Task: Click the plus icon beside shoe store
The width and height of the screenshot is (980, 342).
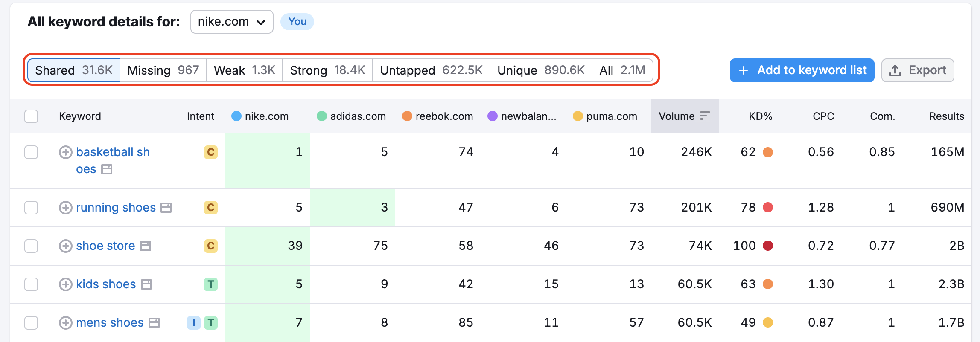Action: tap(65, 246)
